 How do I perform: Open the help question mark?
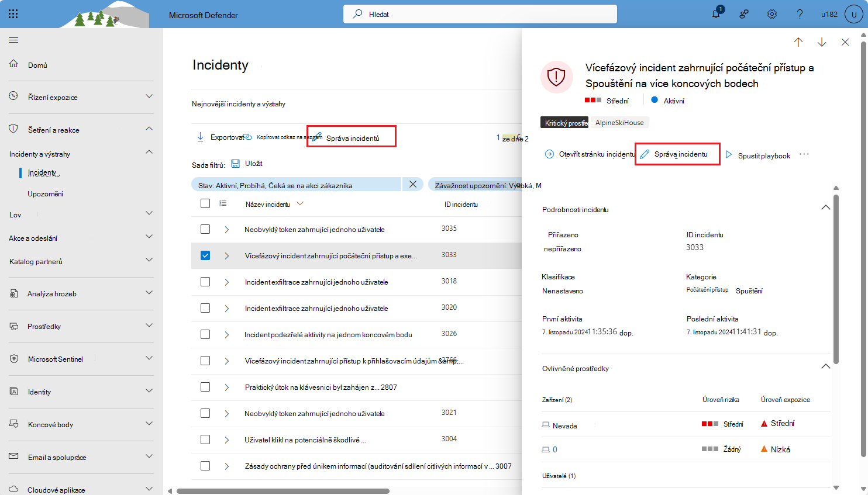(x=800, y=14)
